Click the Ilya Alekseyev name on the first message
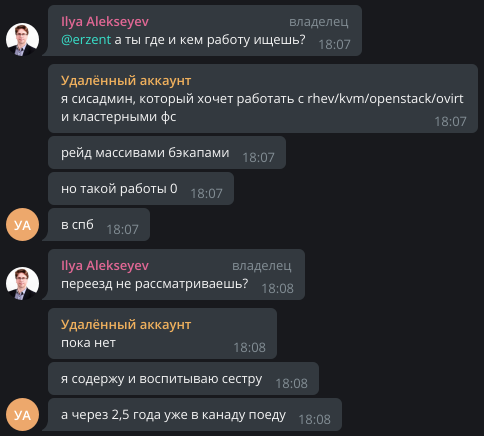The height and width of the screenshot is (436, 484). click(x=105, y=22)
